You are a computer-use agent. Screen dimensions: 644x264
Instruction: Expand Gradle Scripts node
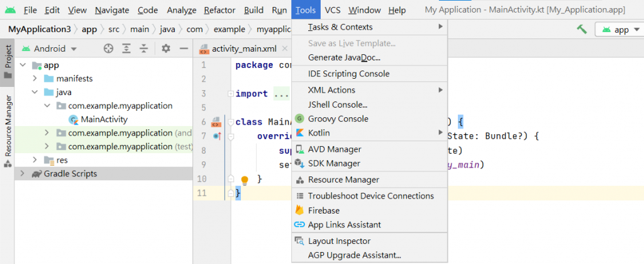coord(23,173)
